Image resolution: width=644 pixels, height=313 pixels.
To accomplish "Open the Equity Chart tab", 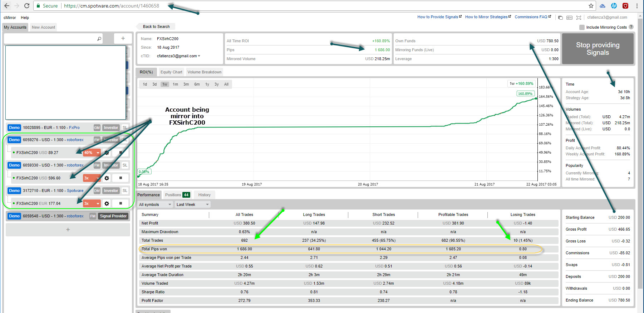I will pyautogui.click(x=171, y=72).
